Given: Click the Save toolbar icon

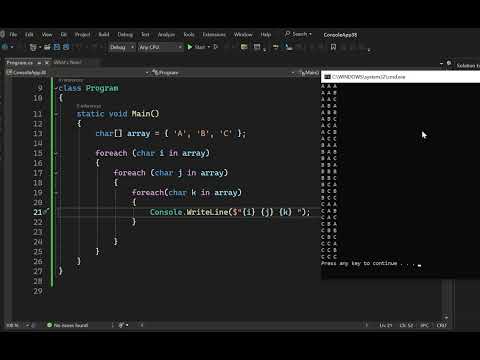Looking at the screenshot, I should coord(57,47).
